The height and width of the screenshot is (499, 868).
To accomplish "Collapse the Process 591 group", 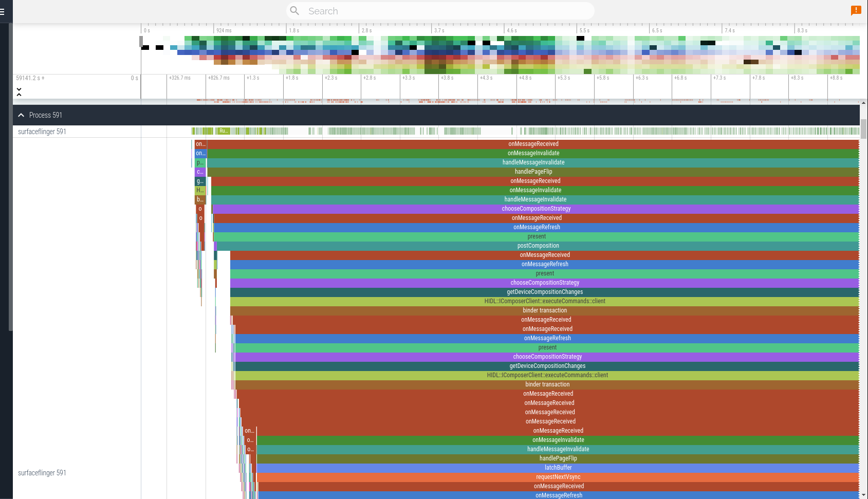I will click(21, 115).
